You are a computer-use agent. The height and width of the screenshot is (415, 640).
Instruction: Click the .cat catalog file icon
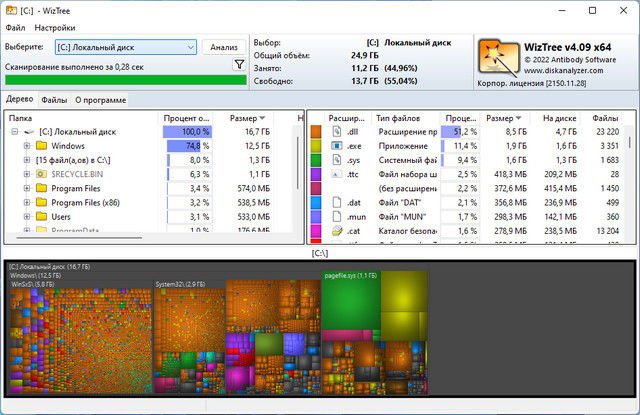click(x=338, y=231)
